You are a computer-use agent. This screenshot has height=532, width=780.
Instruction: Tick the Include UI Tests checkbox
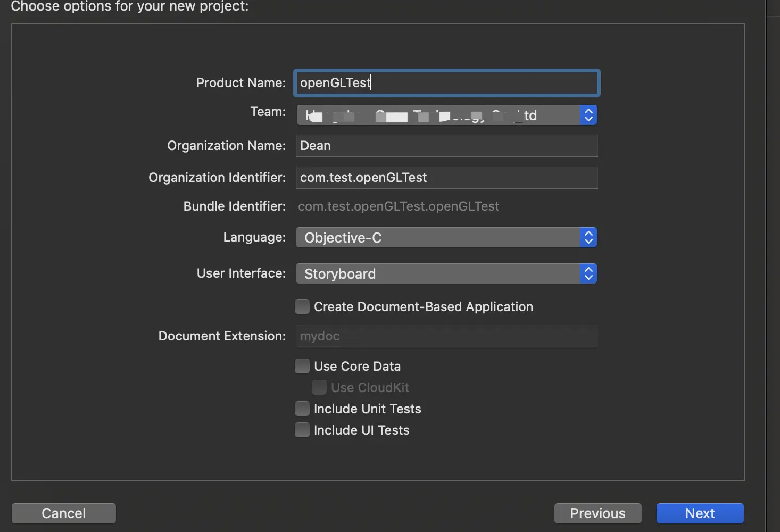click(x=302, y=430)
